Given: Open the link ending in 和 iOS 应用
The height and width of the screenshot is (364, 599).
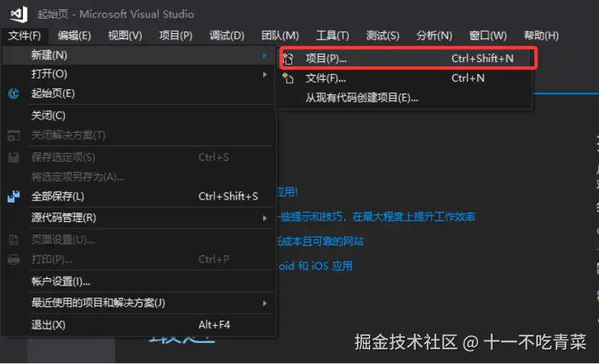Looking at the screenshot, I should tap(315, 266).
